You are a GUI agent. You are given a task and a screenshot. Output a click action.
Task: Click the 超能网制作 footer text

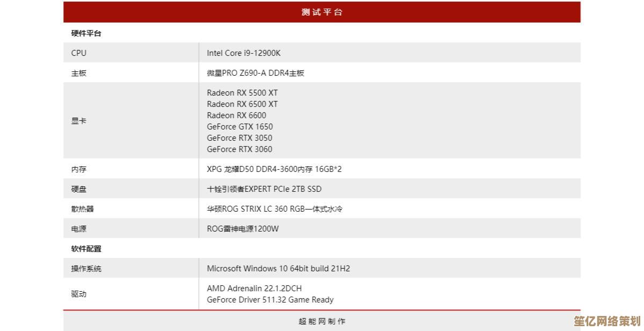pos(321,321)
